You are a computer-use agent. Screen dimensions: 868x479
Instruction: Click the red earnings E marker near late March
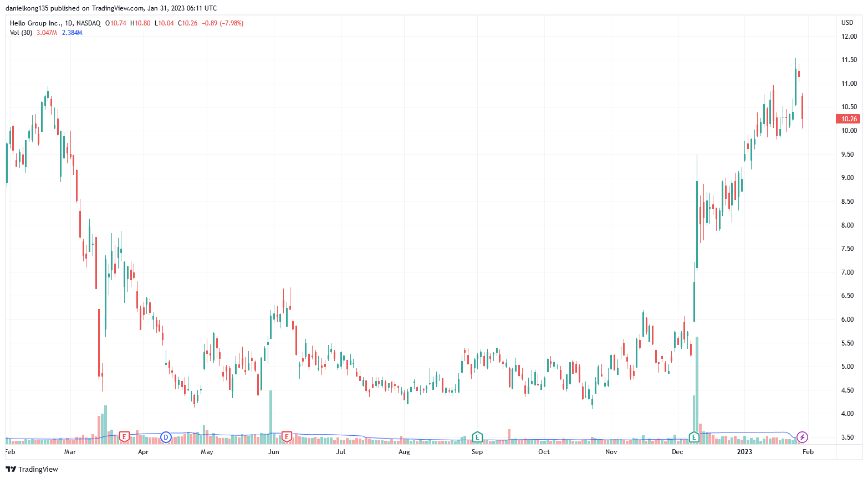(x=125, y=437)
